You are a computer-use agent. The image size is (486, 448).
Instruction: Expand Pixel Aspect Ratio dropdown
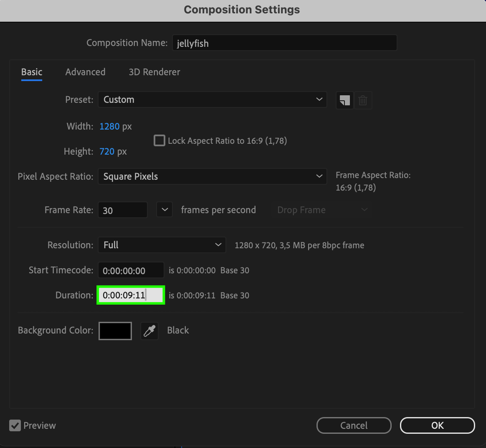212,176
